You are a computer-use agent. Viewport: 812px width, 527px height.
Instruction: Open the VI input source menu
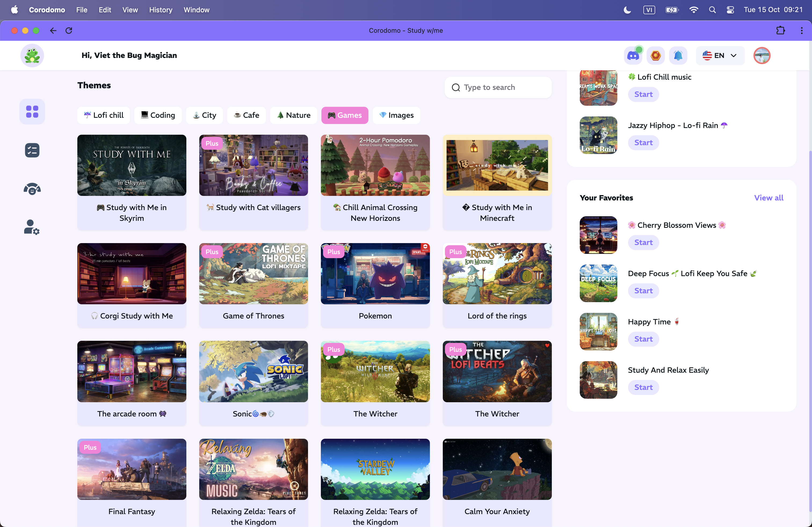coord(649,10)
